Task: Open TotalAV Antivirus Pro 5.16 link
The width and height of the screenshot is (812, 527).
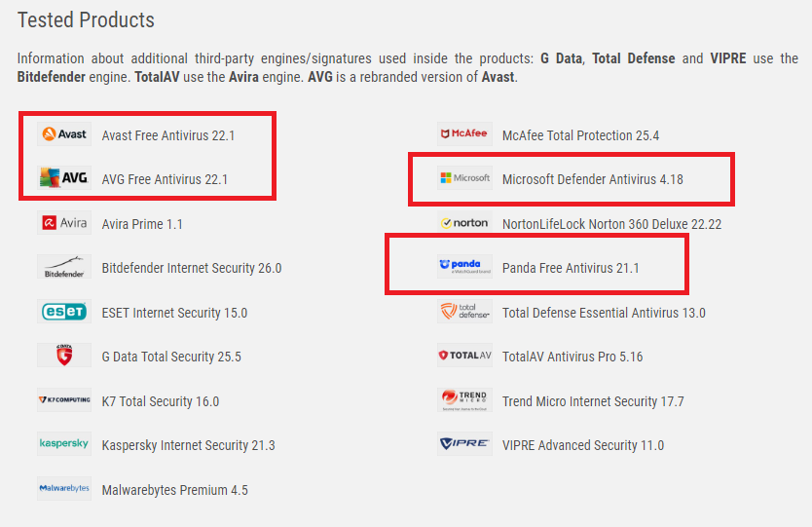Action: 572,358
